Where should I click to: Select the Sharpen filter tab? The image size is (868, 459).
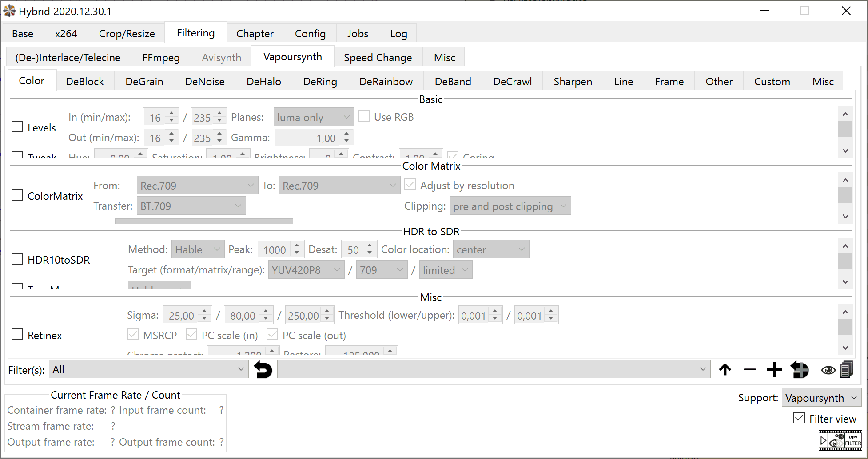coord(573,82)
